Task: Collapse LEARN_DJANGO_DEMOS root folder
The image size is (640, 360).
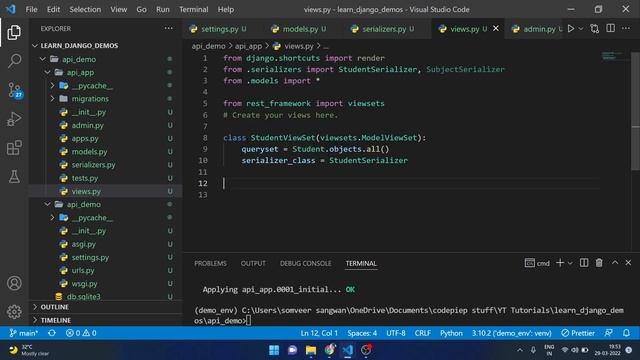Action: point(79,45)
